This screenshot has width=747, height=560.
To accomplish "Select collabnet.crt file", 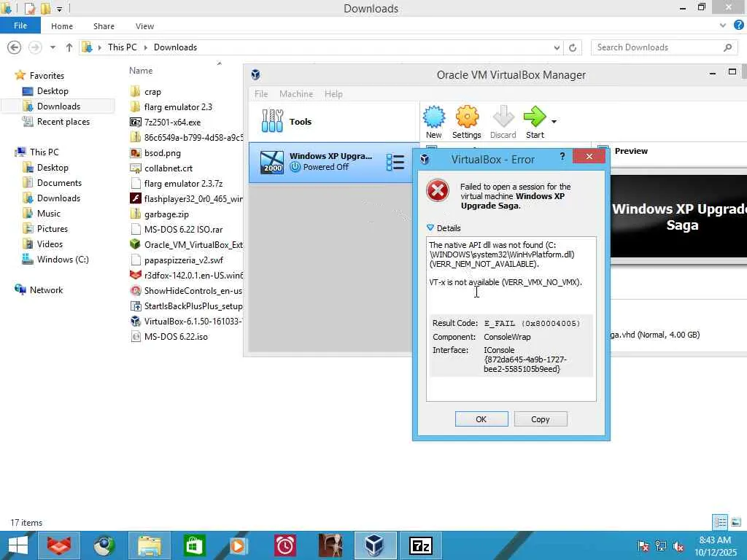I will click(169, 168).
